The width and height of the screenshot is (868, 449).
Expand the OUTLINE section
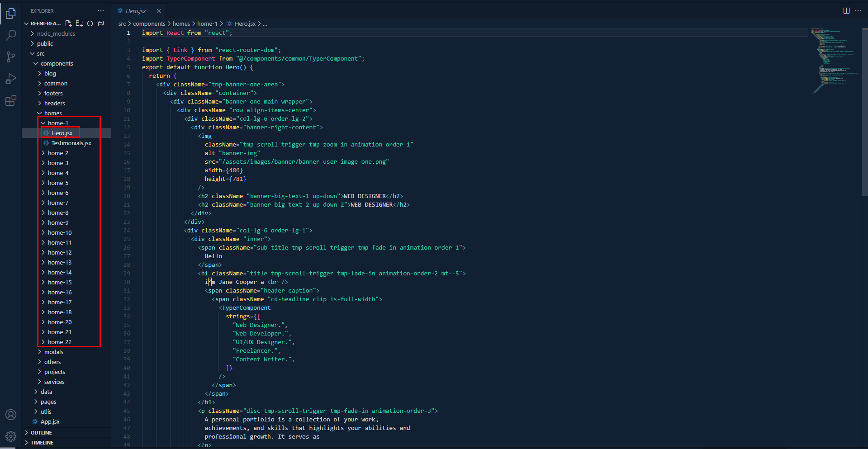41,433
